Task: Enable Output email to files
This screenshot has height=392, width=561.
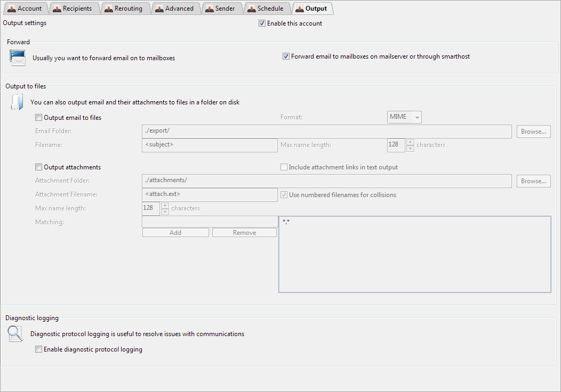Action: tap(38, 118)
